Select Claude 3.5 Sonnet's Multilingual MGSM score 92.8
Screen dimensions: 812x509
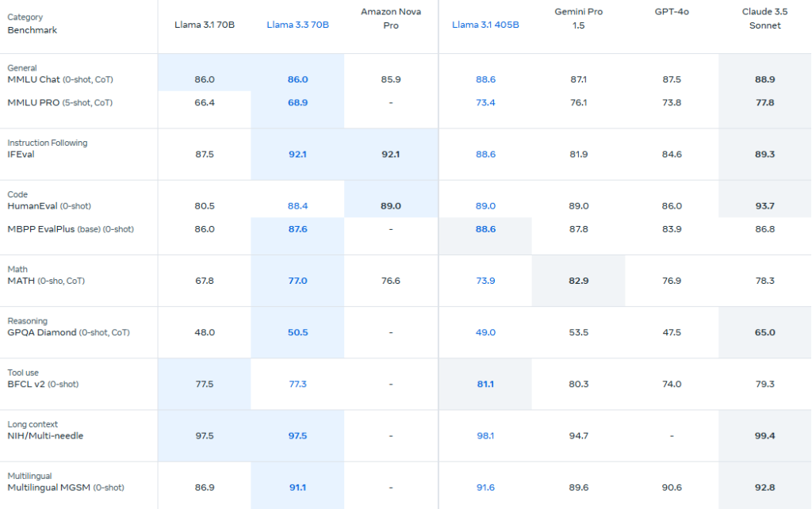click(x=765, y=488)
